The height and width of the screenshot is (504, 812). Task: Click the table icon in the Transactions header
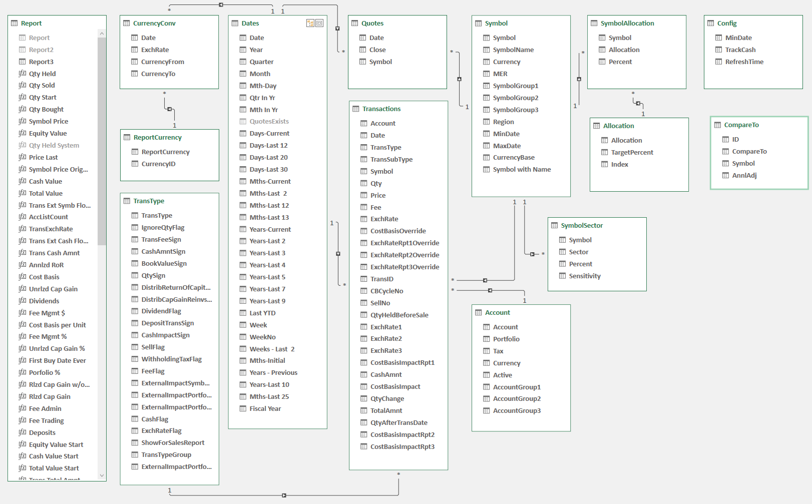(x=355, y=109)
